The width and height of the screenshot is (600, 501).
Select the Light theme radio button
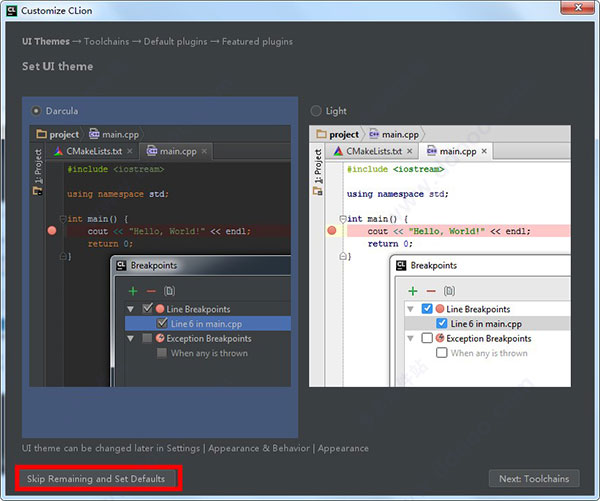click(x=316, y=111)
